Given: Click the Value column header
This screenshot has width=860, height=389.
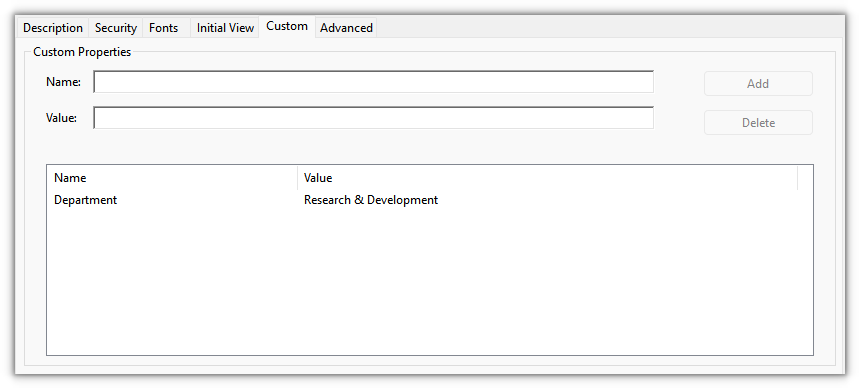Looking at the screenshot, I should point(547,178).
